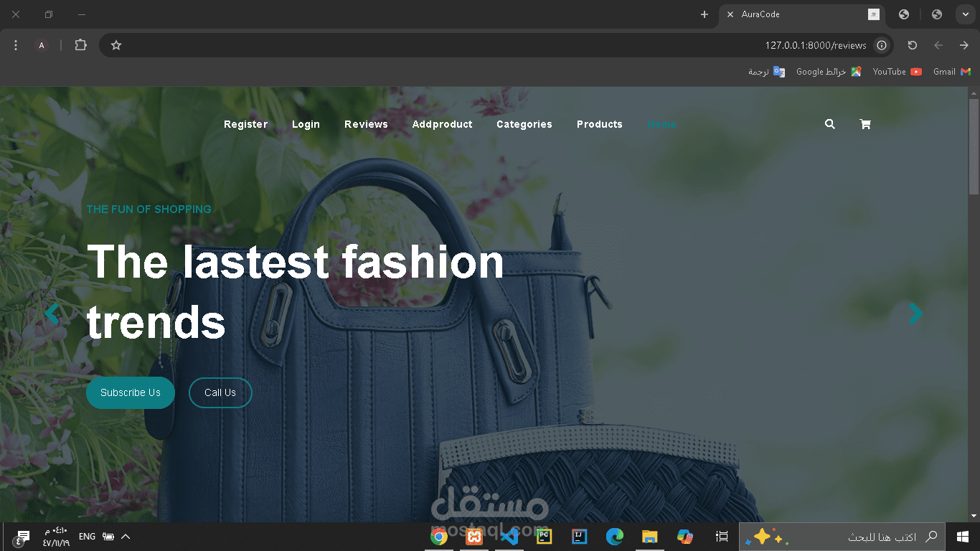Open the shopping cart icon
The height and width of the screenshot is (551, 980).
(x=865, y=124)
